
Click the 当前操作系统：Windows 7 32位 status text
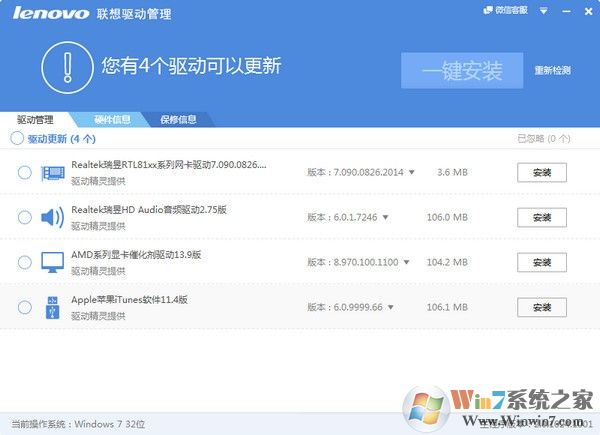point(78,424)
